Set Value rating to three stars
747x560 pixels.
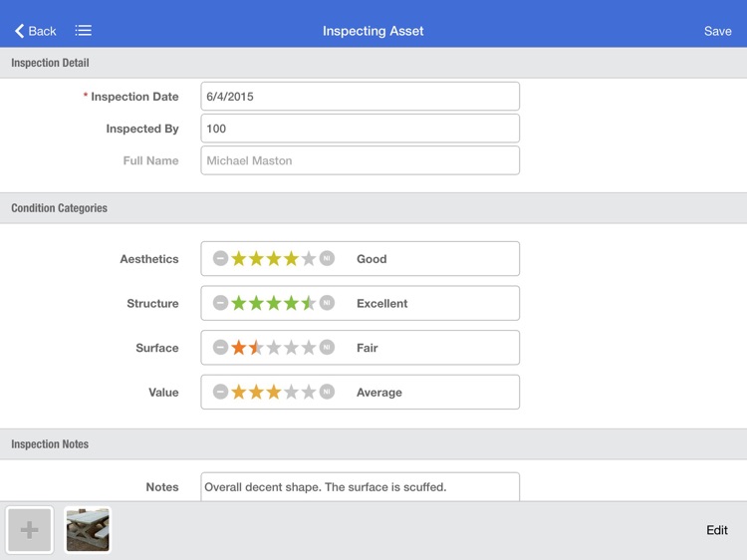[274, 392]
